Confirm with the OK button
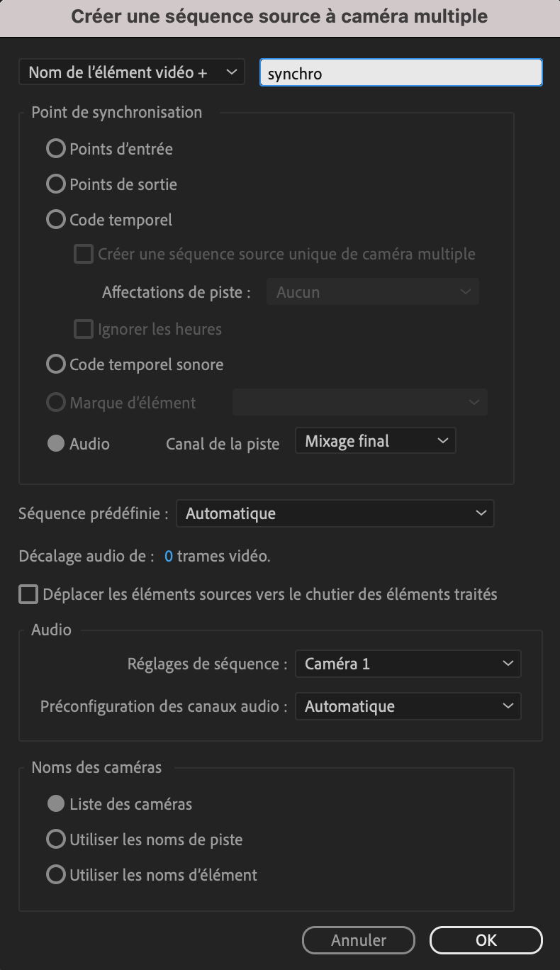The image size is (560, 970). click(x=486, y=940)
